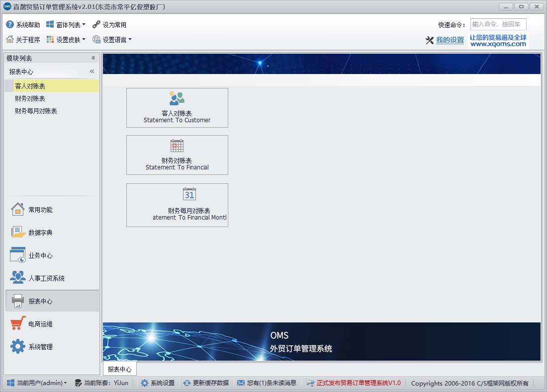This screenshot has width=547, height=392.
Task: Click the 当前用户 Windows logo icon
Action: point(11,383)
